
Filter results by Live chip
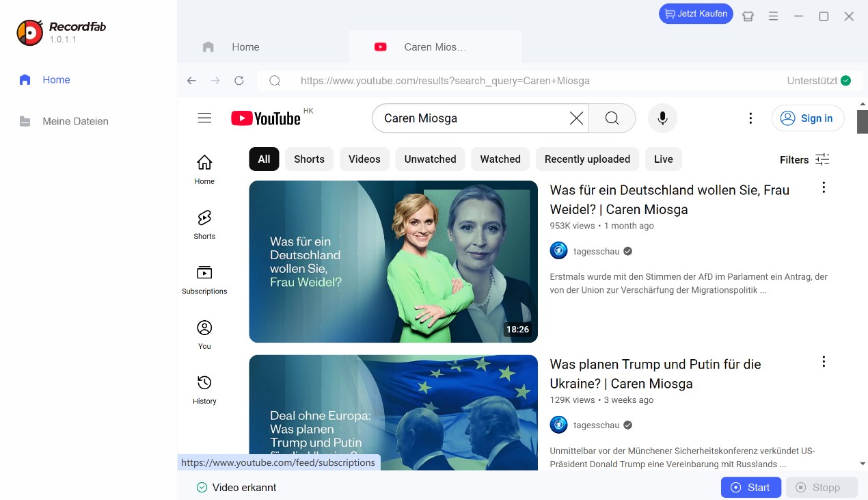pyautogui.click(x=664, y=159)
